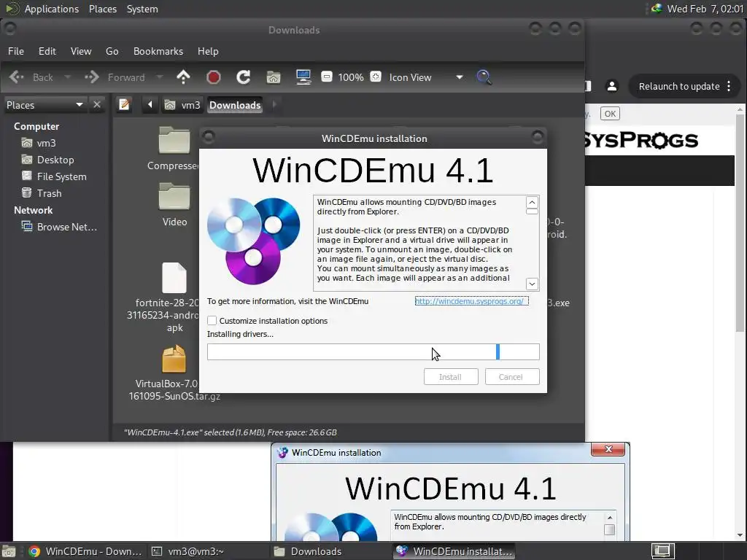747x560 pixels.
Task: Open the Bookmarks menu
Action: pyautogui.click(x=158, y=51)
